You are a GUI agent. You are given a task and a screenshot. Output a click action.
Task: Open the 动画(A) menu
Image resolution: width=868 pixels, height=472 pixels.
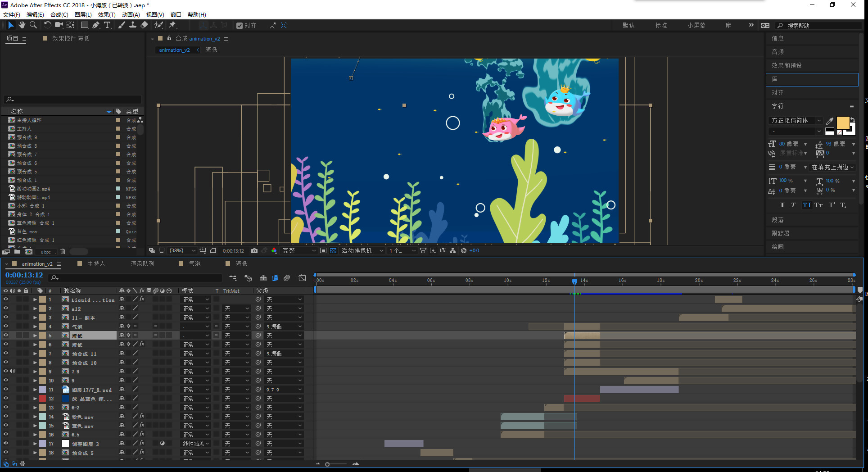point(131,15)
